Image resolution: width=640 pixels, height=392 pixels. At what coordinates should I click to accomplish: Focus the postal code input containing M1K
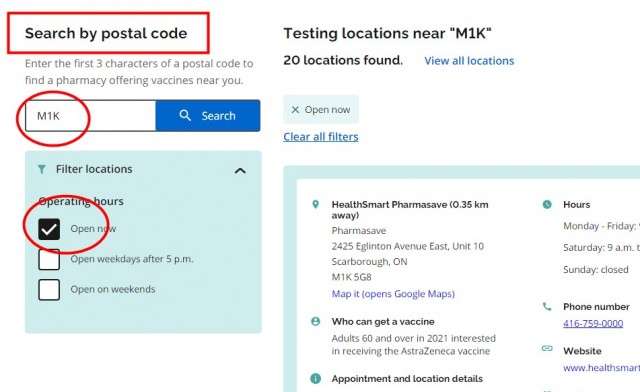click(x=91, y=116)
